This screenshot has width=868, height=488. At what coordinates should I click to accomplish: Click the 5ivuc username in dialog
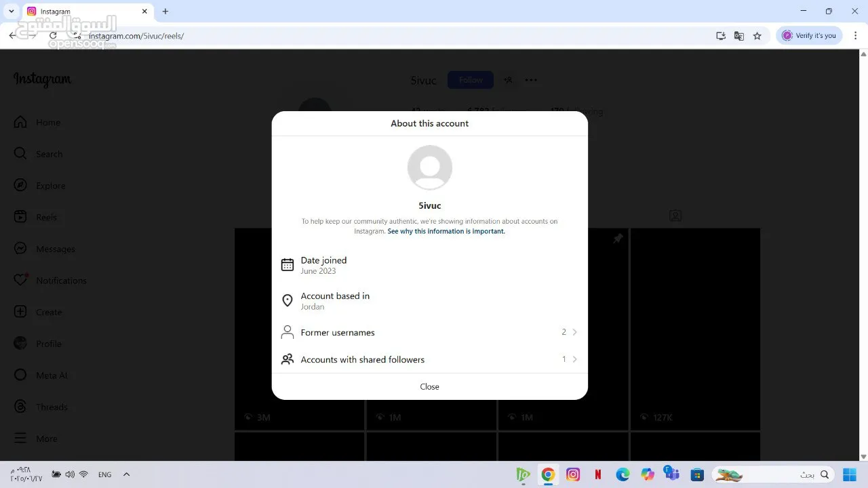click(430, 205)
